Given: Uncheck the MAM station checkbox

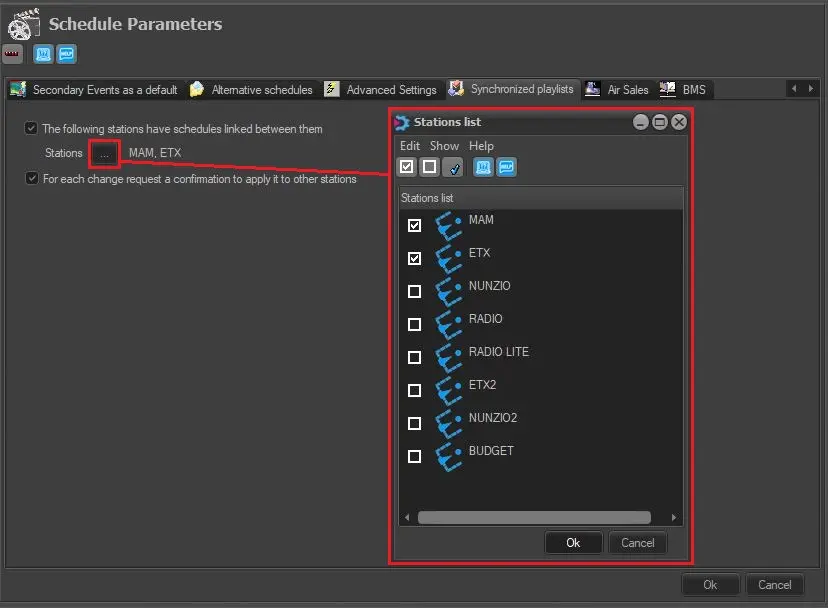Looking at the screenshot, I should (415, 226).
